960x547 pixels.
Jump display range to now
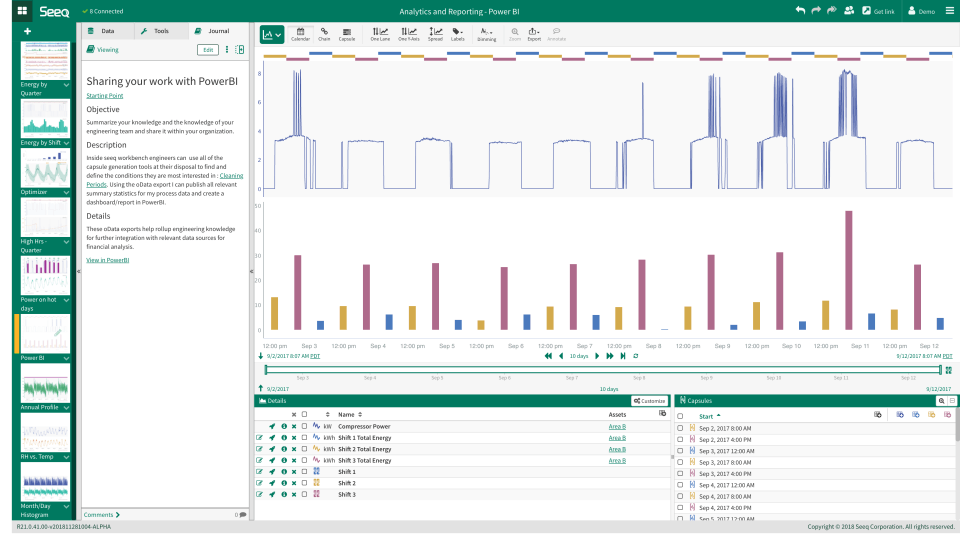click(x=623, y=356)
